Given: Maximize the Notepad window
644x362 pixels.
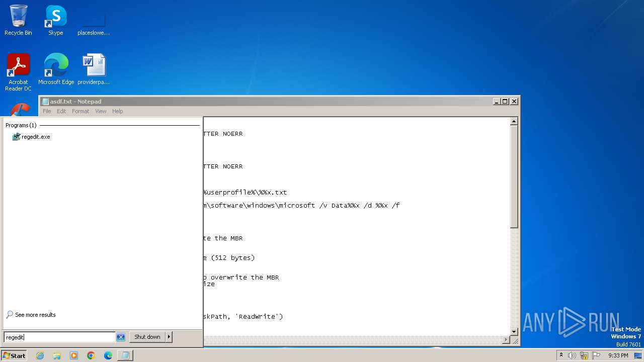Looking at the screenshot, I should [505, 101].
